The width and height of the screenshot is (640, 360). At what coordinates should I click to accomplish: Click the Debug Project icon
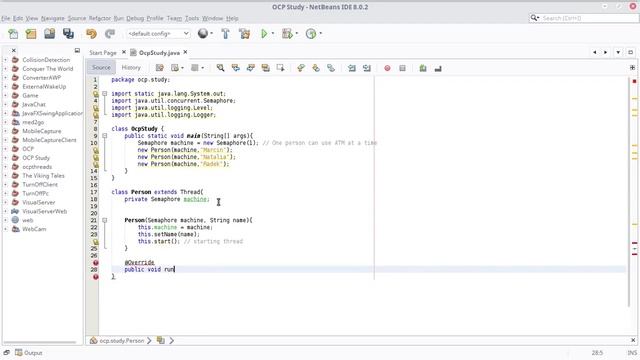(x=287, y=34)
